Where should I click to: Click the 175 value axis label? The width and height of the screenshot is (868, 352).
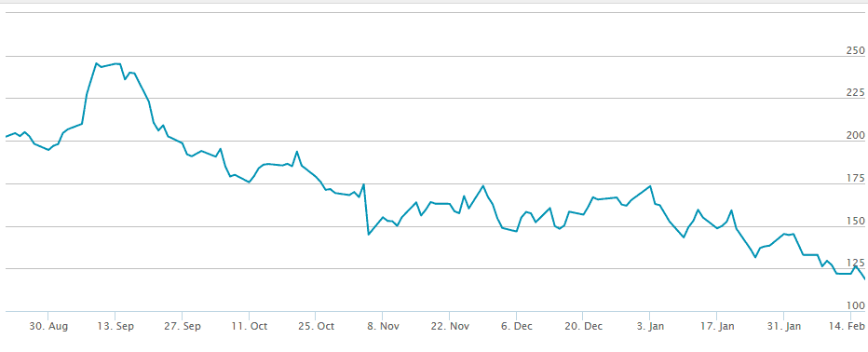point(856,178)
